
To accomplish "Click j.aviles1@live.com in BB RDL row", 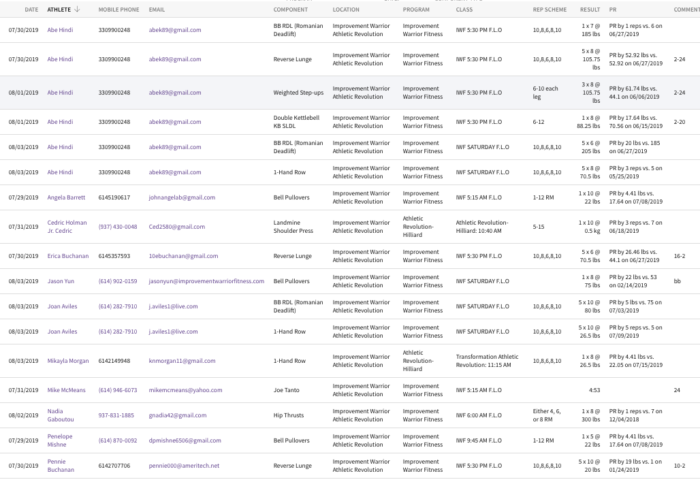I will pos(173,307).
